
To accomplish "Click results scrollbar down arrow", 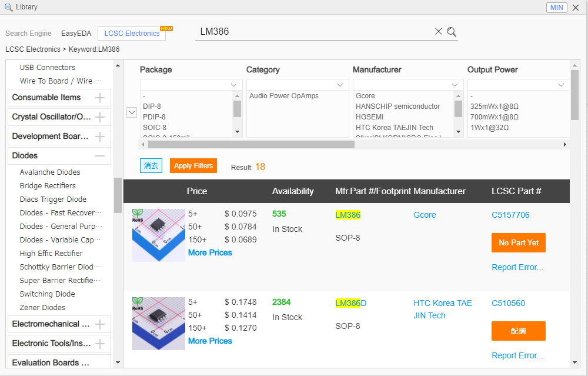I will point(575,362).
